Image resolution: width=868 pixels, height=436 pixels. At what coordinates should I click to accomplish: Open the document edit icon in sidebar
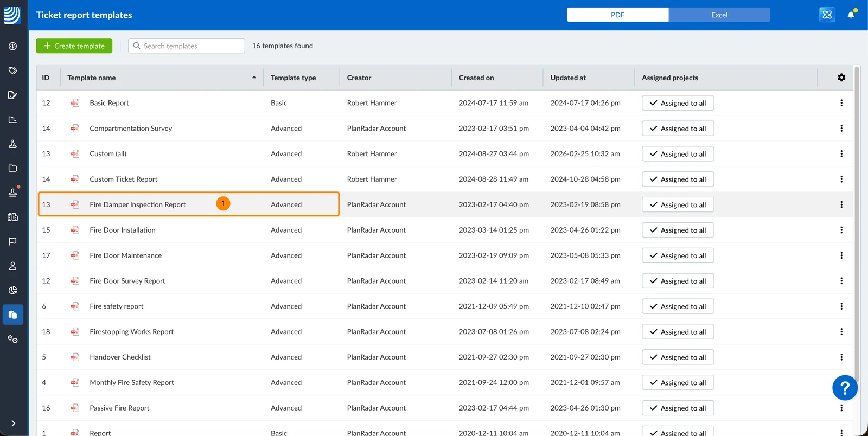(12, 95)
